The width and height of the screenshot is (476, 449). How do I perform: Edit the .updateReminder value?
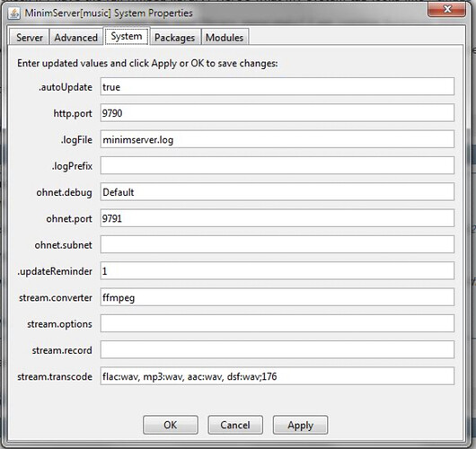(278, 271)
